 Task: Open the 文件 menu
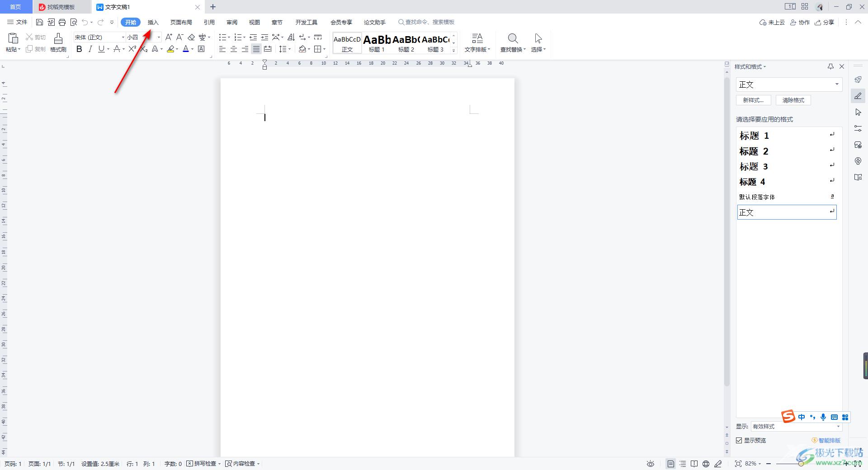pyautogui.click(x=18, y=22)
